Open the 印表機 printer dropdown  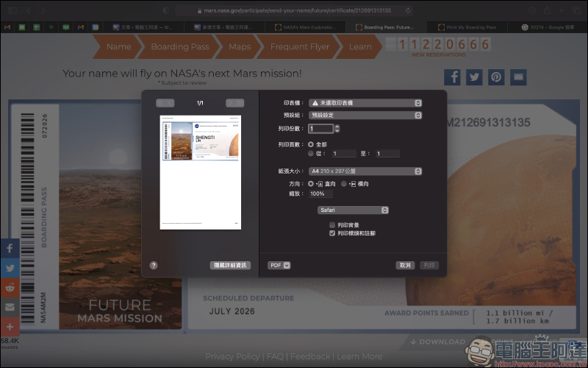(365, 103)
